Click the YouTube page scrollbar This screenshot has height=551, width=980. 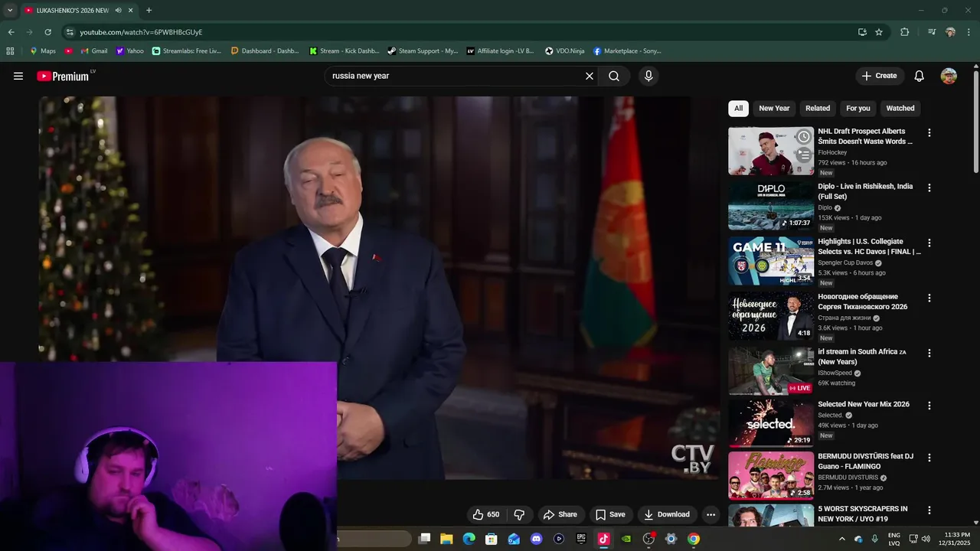975,122
